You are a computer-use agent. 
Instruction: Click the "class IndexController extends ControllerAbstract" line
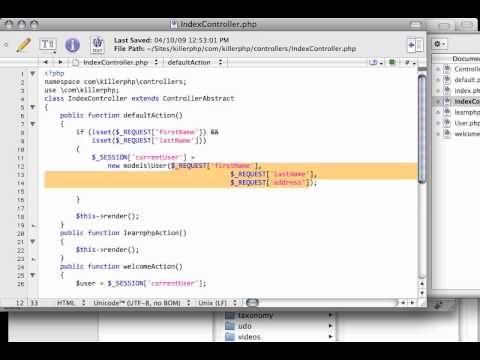(x=139, y=99)
